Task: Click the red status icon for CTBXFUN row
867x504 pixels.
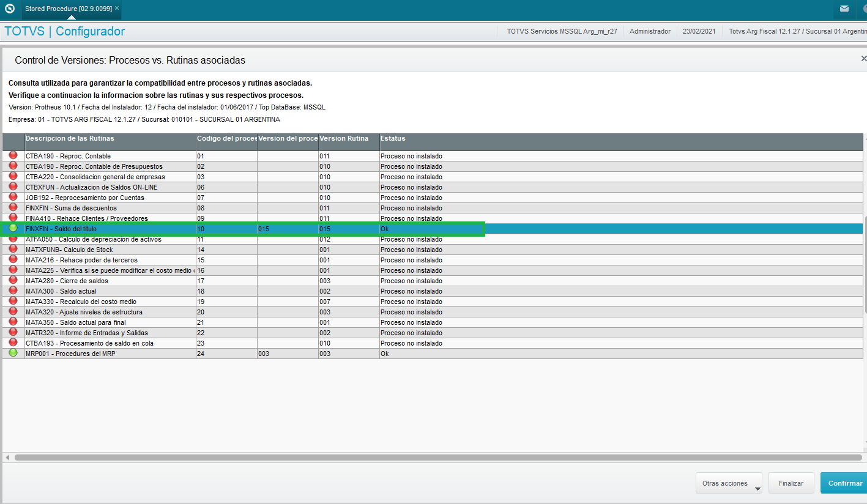Action: pos(13,187)
